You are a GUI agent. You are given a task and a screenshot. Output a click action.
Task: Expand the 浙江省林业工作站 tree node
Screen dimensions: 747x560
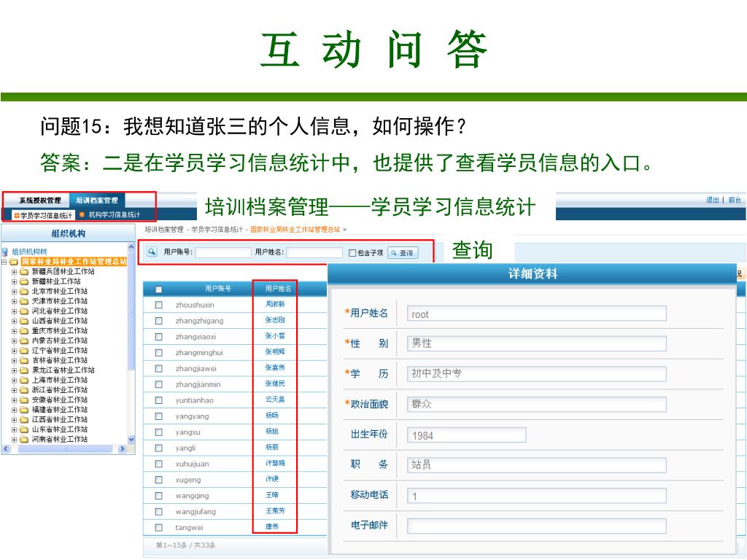click(14, 390)
